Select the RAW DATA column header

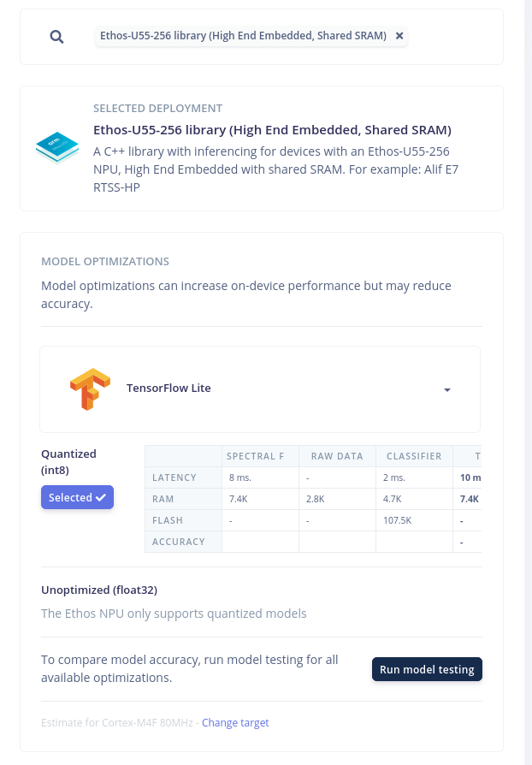337,456
